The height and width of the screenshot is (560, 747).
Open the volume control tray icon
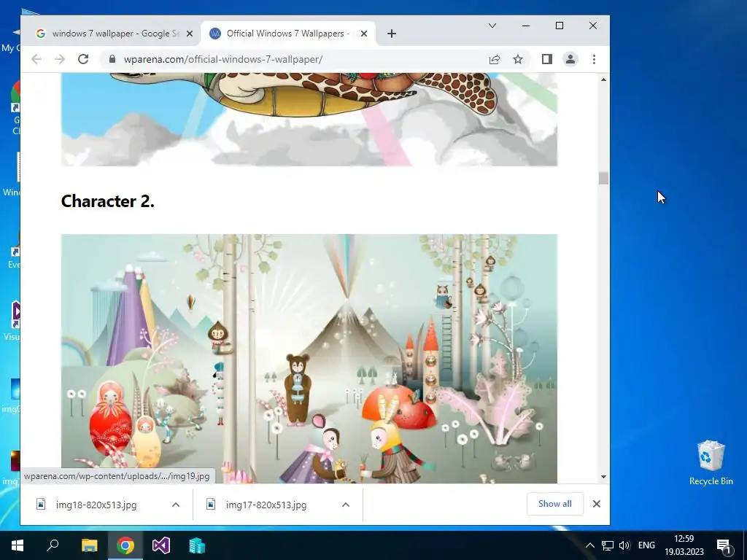(x=624, y=545)
